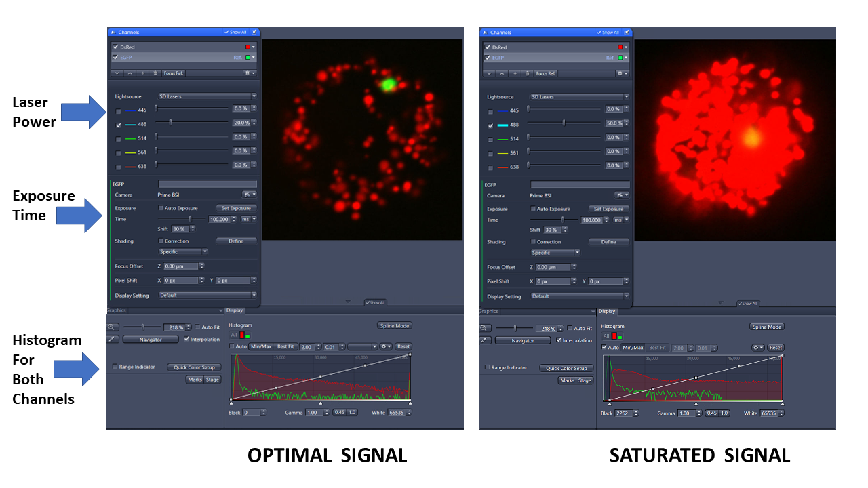The width and height of the screenshot is (868, 488).
Task: Toggle the DsRed channel checkbox in left panel
Action: (x=115, y=47)
